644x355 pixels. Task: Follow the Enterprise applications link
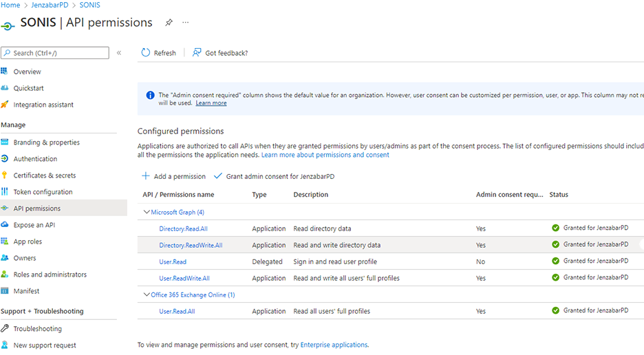[334, 345]
